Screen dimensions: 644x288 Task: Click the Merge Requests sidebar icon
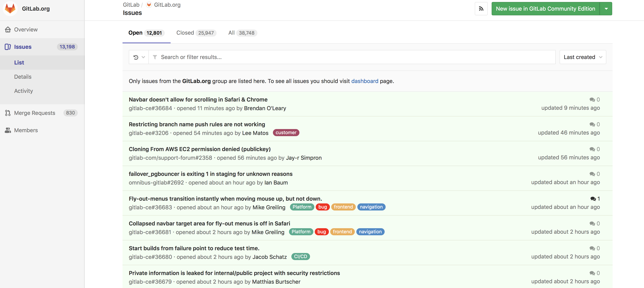pos(7,113)
